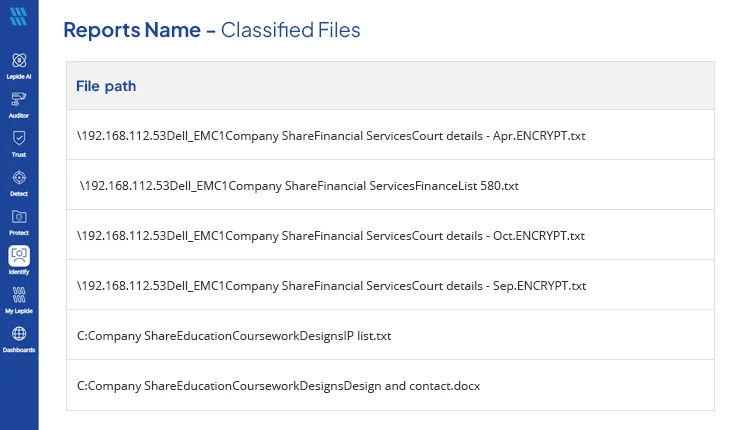
Task: Select the Protect folder icon
Action: click(x=19, y=216)
